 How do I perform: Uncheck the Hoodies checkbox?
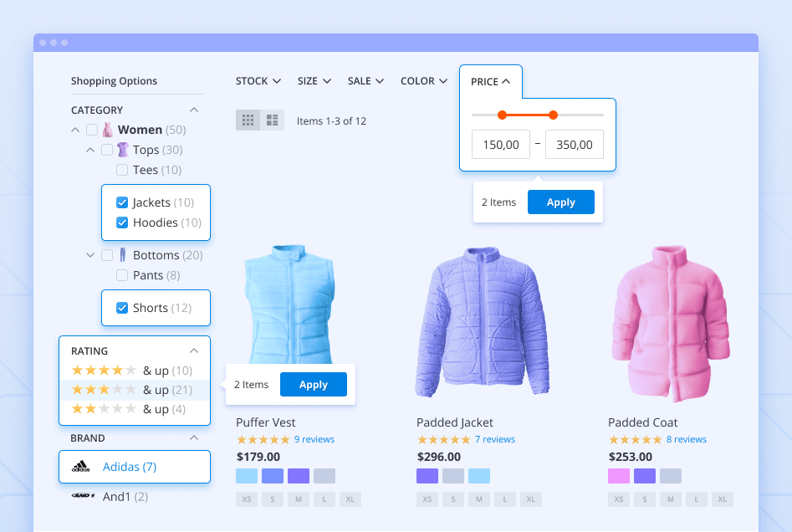[122, 223]
